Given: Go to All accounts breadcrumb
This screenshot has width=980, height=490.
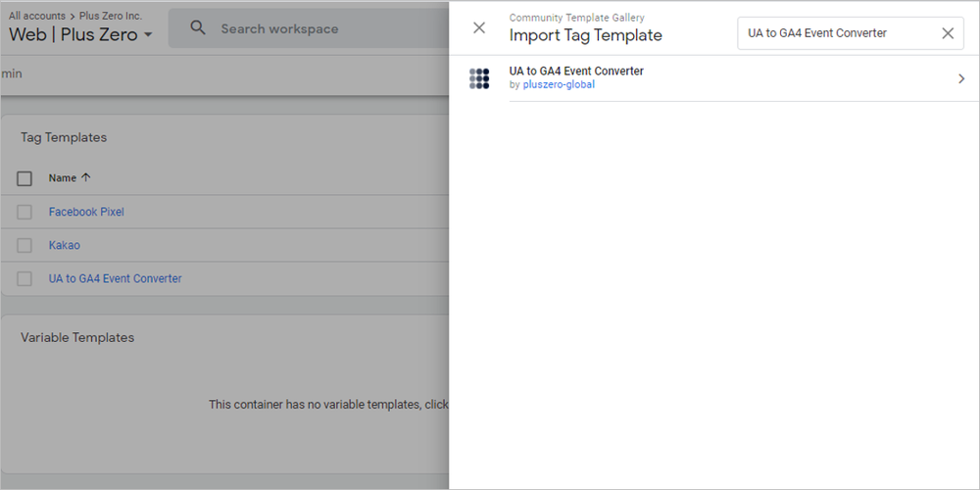Looking at the screenshot, I should pos(37,16).
